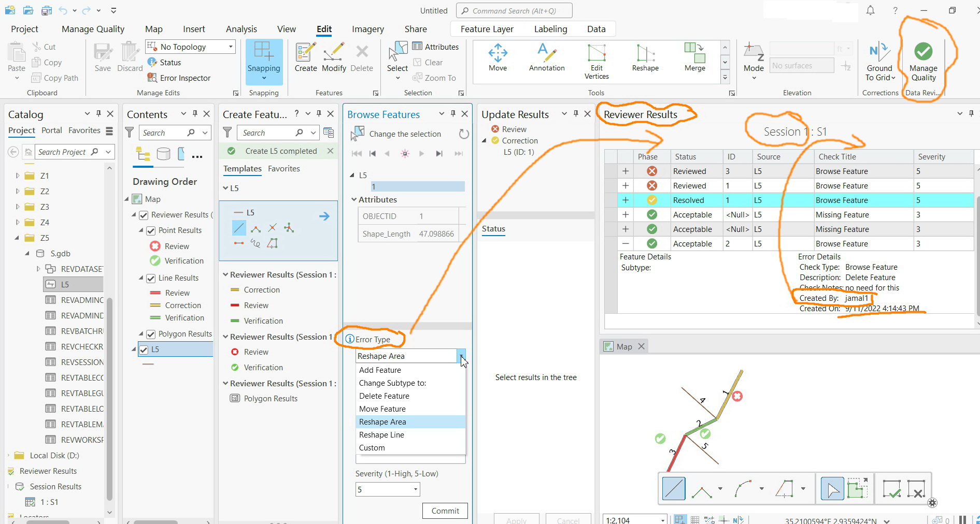Open the Error Type dropdown arrow

point(461,356)
